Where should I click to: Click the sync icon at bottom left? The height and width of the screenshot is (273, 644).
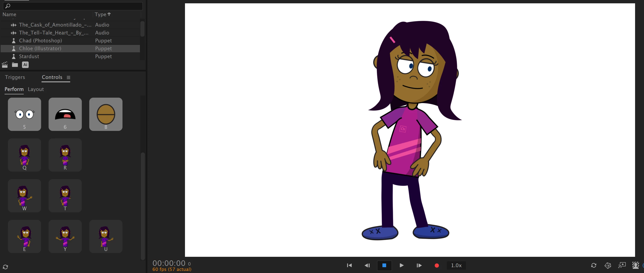[x=5, y=267]
